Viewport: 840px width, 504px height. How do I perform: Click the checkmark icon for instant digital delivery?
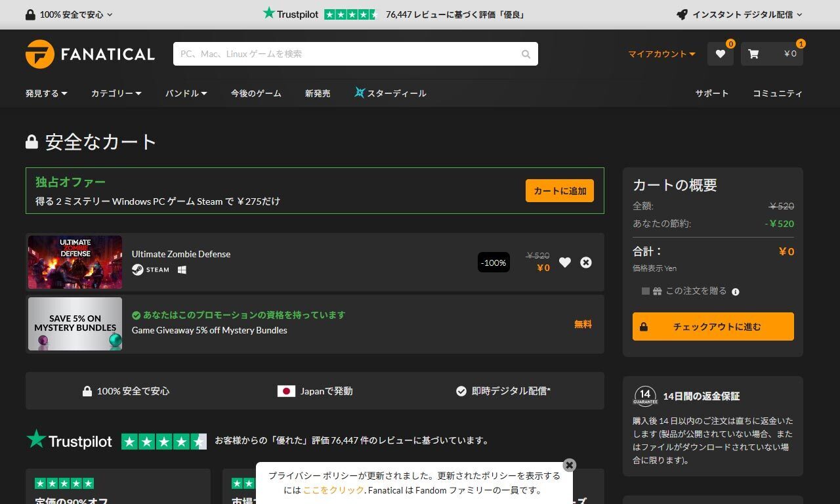461,391
